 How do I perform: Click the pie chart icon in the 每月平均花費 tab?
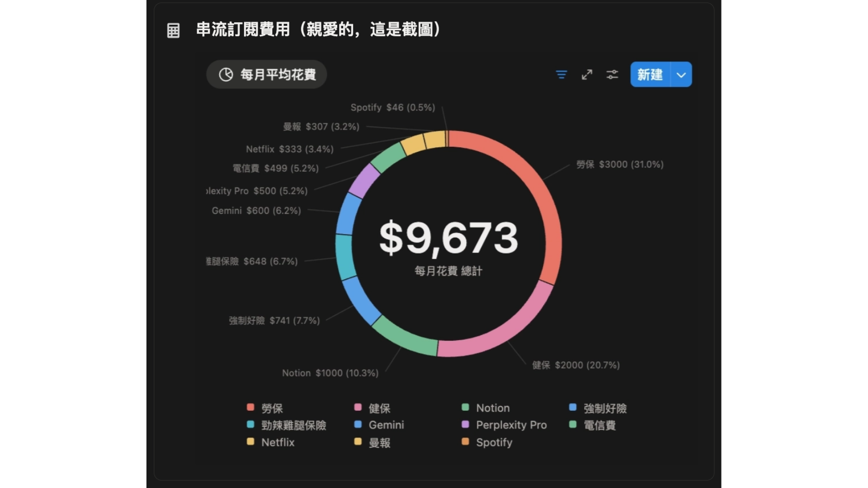coord(226,75)
